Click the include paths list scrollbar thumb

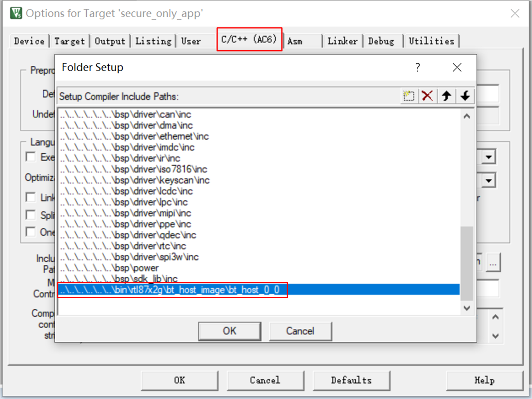point(467,263)
